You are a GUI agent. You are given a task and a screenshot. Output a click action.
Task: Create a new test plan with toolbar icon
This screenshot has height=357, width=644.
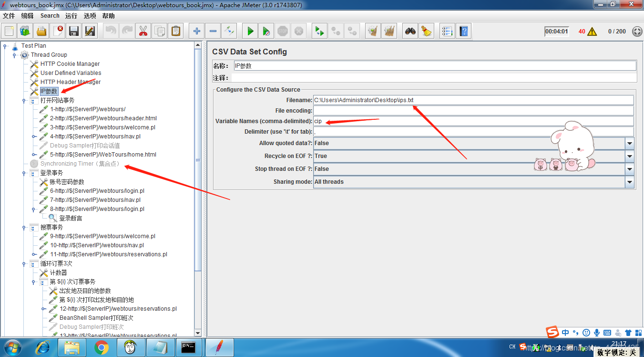9,31
